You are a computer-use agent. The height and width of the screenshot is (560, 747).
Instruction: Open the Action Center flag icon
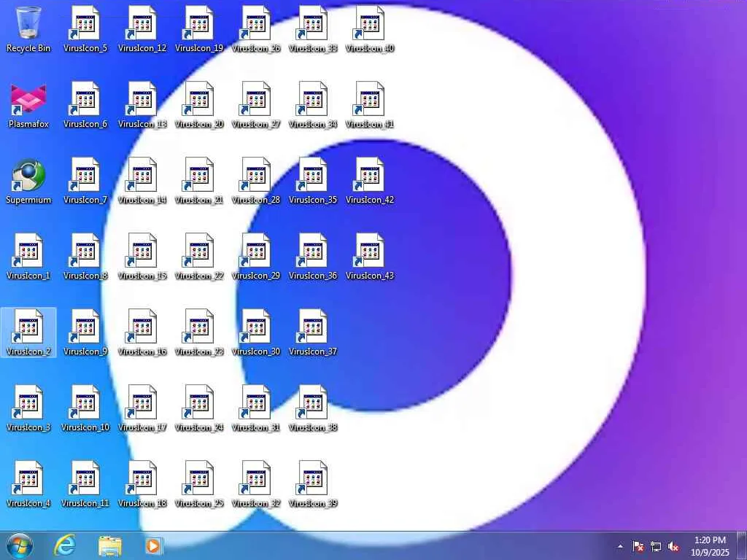point(638,546)
